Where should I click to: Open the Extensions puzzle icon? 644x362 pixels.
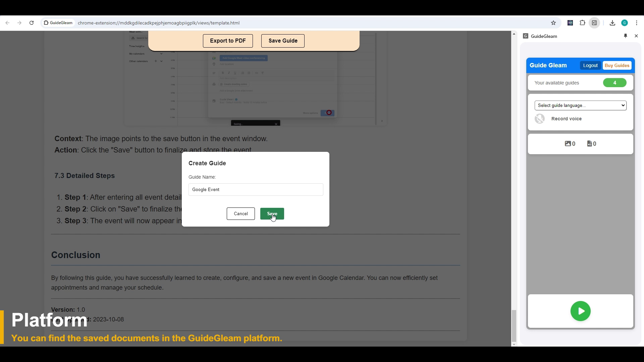(x=582, y=23)
